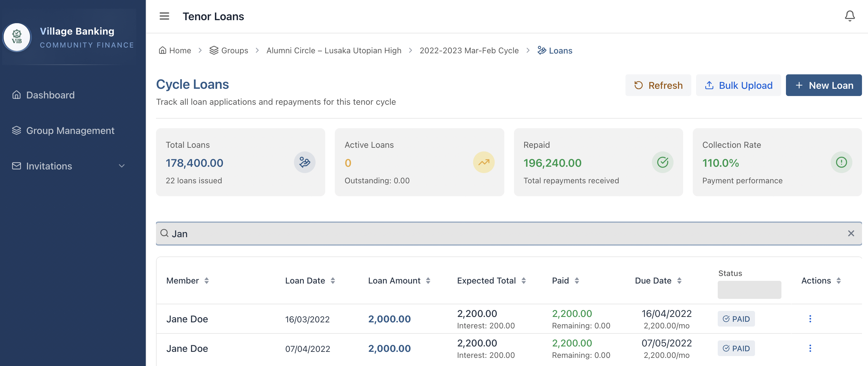Select Dashboard in the sidebar

click(x=50, y=95)
